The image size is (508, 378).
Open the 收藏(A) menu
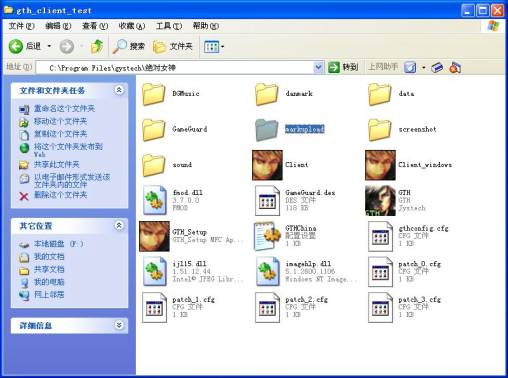[x=132, y=26]
